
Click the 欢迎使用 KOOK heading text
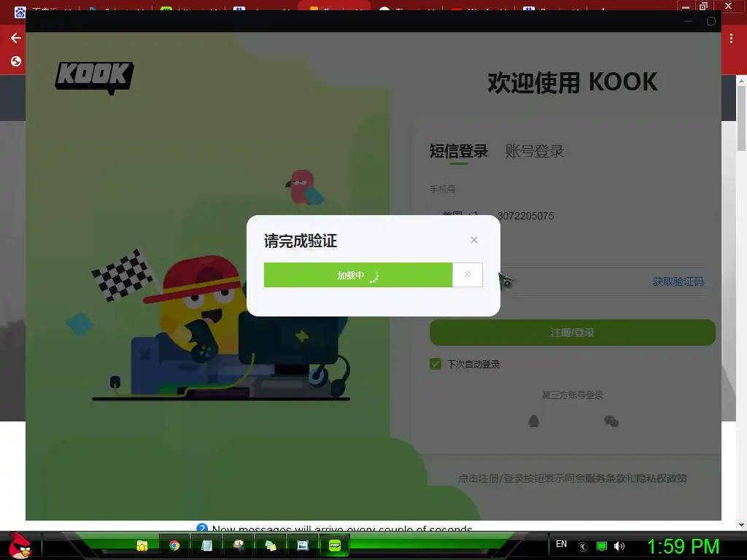(572, 82)
